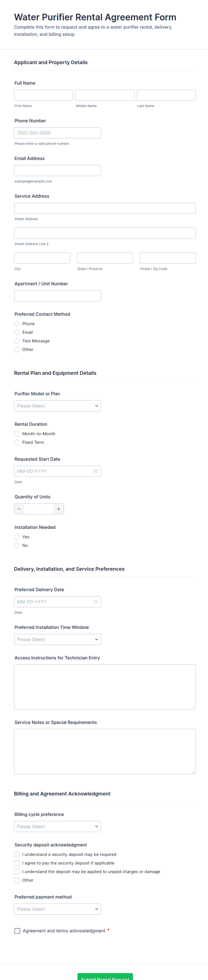Focus the Phone Number field
This screenshot has width=208, height=980.
(x=57, y=133)
